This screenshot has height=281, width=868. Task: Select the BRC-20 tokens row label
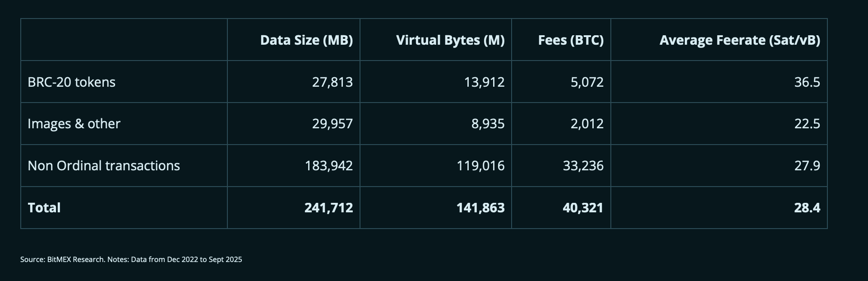[x=72, y=82]
